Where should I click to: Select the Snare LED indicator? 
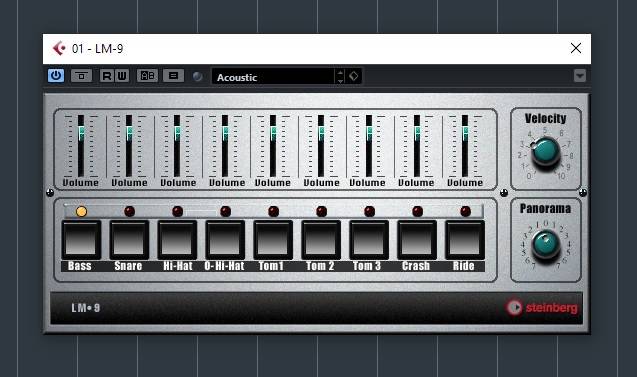pos(130,211)
